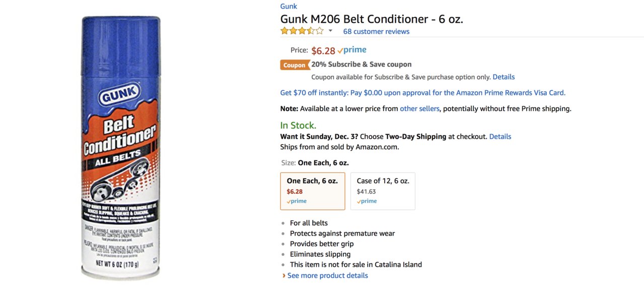The height and width of the screenshot is (290, 644).
Task: Open Details link for coupon
Action: tap(504, 77)
